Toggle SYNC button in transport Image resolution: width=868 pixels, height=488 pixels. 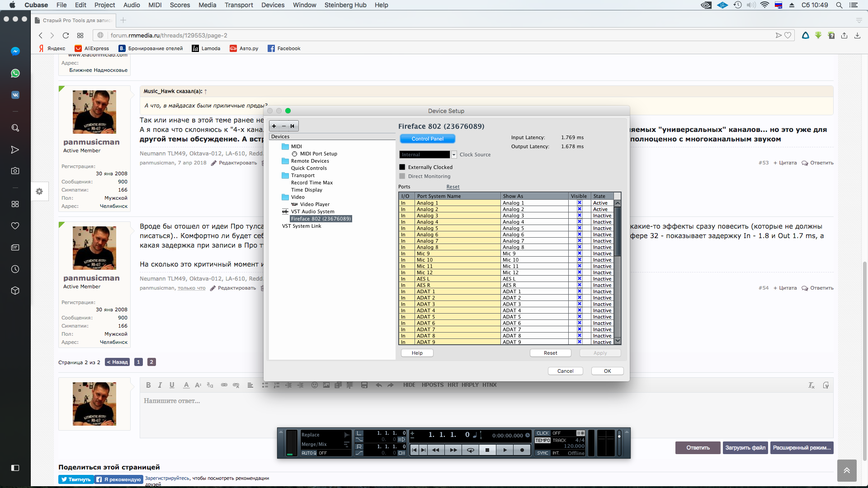click(x=542, y=453)
